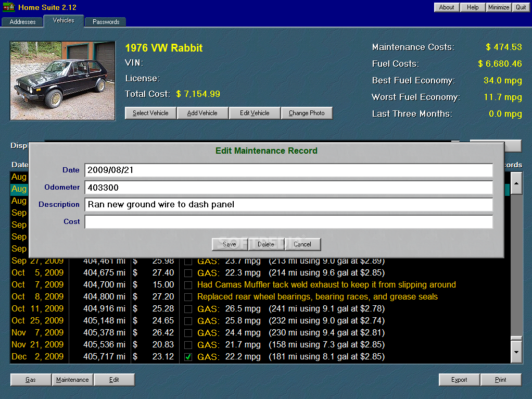532x399 pixels.
Task: Click Change Photo button
Action: coord(307,113)
